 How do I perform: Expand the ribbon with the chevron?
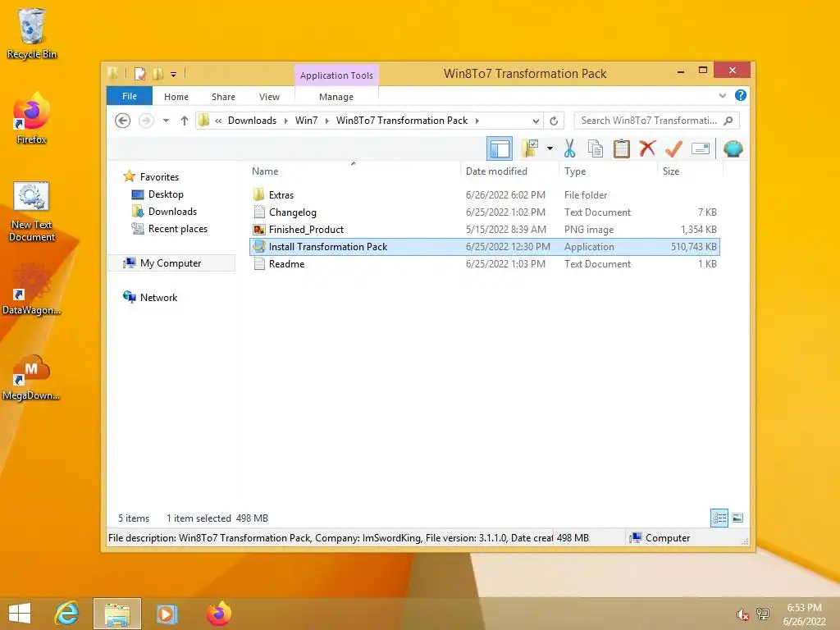tap(723, 95)
